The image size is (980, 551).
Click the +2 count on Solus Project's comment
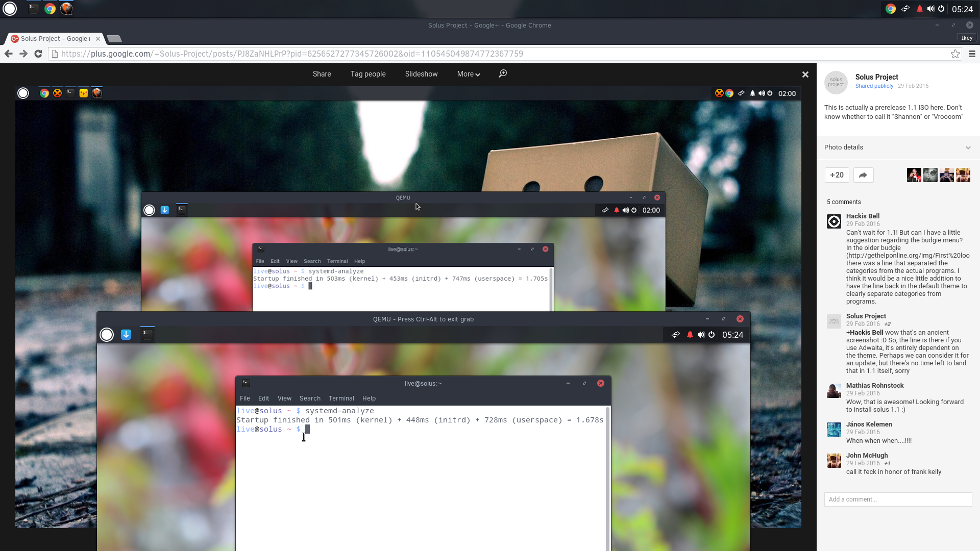pyautogui.click(x=888, y=324)
